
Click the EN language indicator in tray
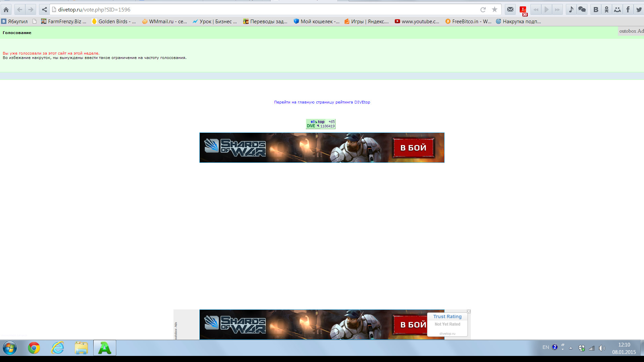click(546, 347)
